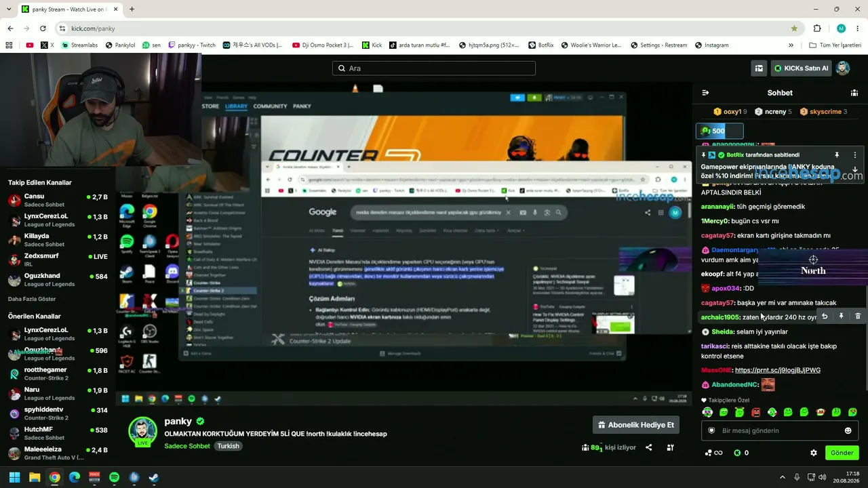This screenshot has height=488, width=868.
Task: Open the Windows Start menu
Action: coord(15,477)
